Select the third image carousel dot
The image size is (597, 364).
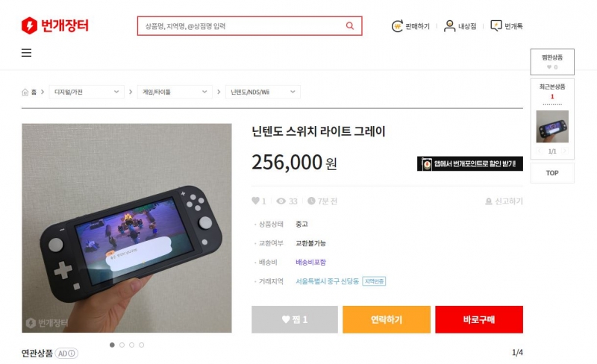click(131, 345)
